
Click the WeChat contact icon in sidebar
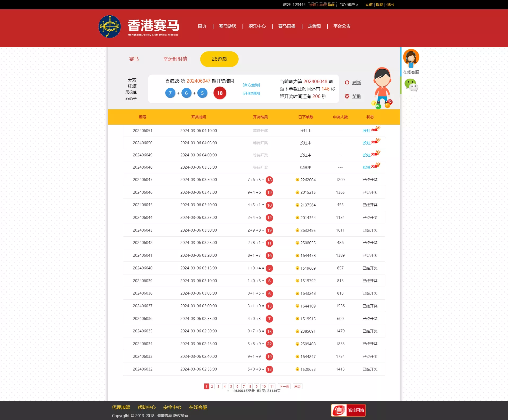tap(411, 85)
